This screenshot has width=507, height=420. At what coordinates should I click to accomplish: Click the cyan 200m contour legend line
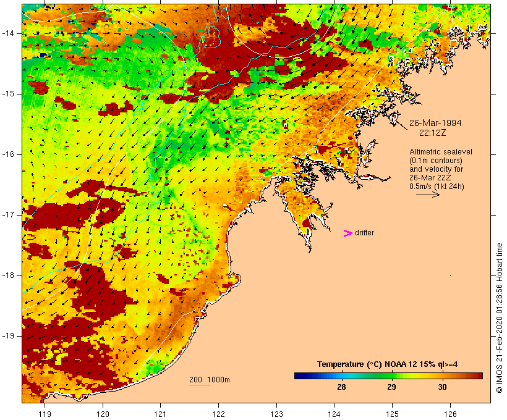pyautogui.click(x=200, y=385)
